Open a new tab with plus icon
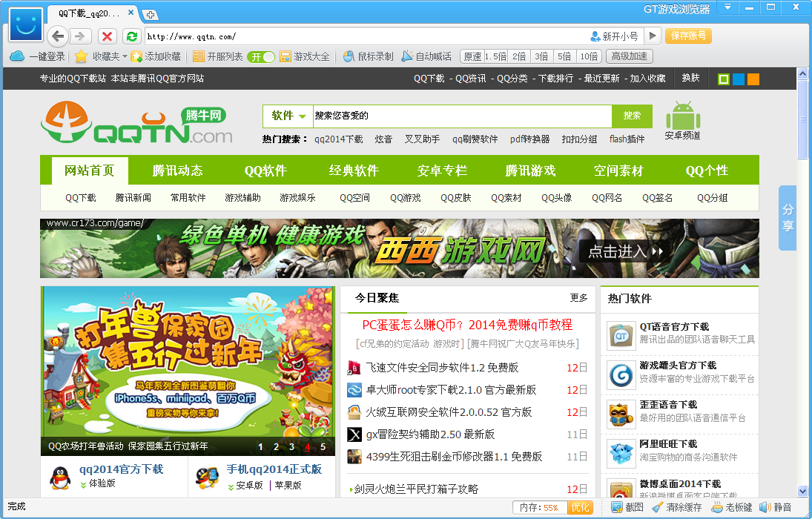 pyautogui.click(x=151, y=15)
